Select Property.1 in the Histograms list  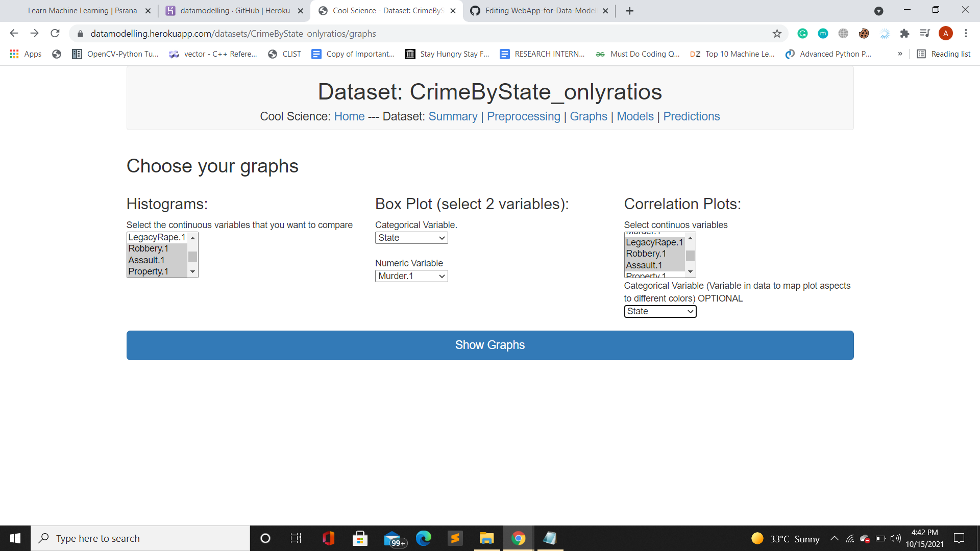(149, 271)
